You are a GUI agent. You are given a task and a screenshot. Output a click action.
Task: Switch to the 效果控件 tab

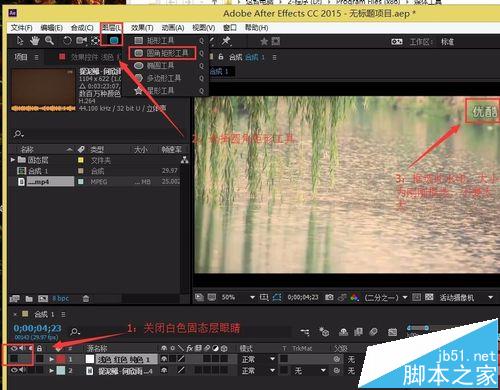click(x=92, y=57)
